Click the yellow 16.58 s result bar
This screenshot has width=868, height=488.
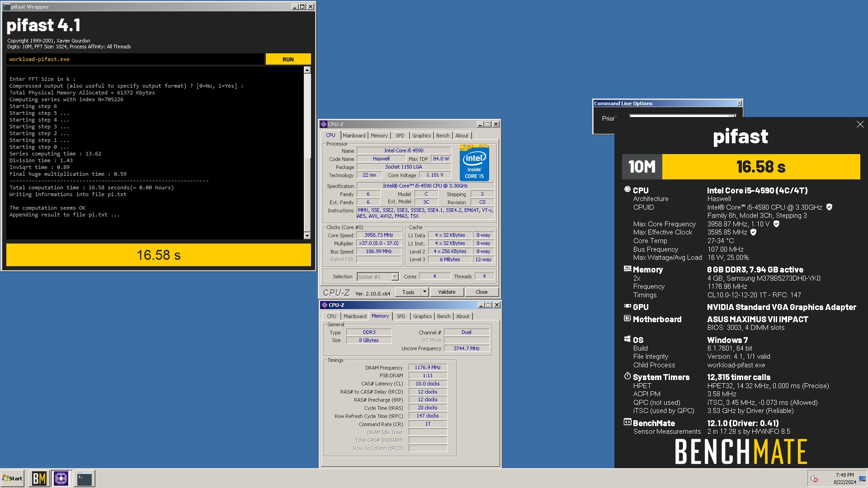pyautogui.click(x=159, y=255)
